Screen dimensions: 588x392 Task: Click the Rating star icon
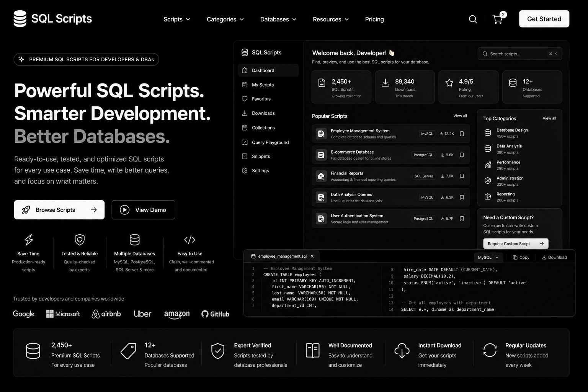(x=449, y=83)
